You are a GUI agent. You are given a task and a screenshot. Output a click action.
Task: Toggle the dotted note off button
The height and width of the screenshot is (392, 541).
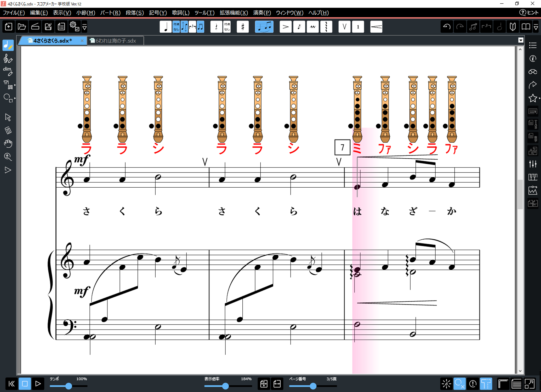176,27
